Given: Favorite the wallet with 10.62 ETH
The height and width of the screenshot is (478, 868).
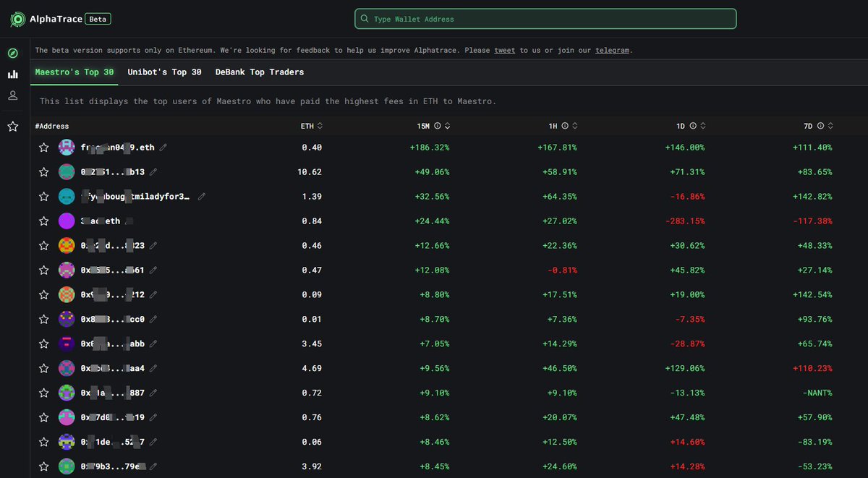Looking at the screenshot, I should tap(44, 172).
